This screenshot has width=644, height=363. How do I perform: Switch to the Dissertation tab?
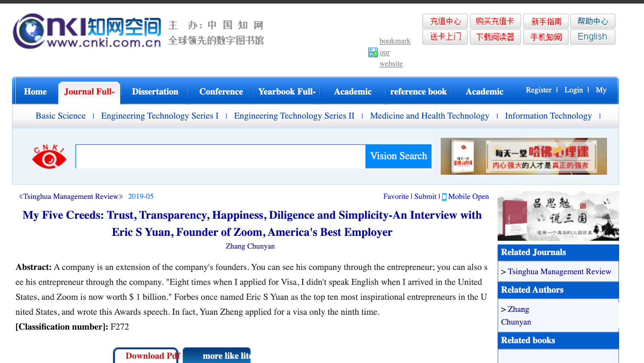155,92
